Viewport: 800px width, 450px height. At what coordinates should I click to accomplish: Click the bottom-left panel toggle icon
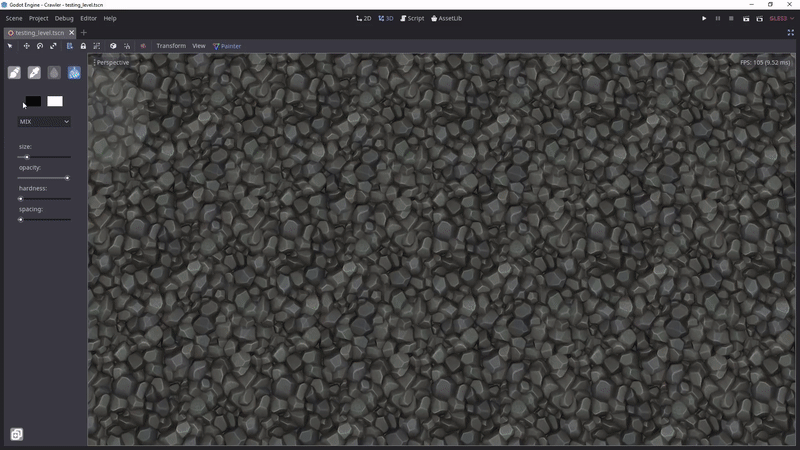(16, 434)
